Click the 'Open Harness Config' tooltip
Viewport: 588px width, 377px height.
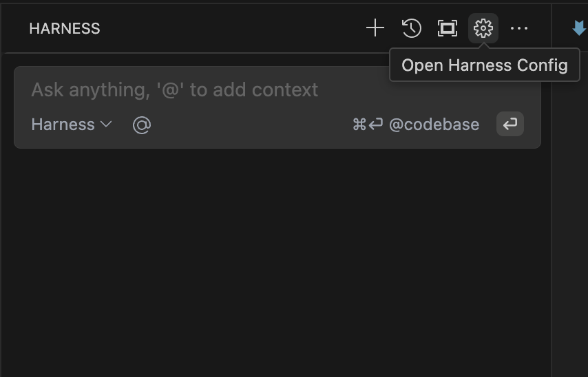point(484,65)
